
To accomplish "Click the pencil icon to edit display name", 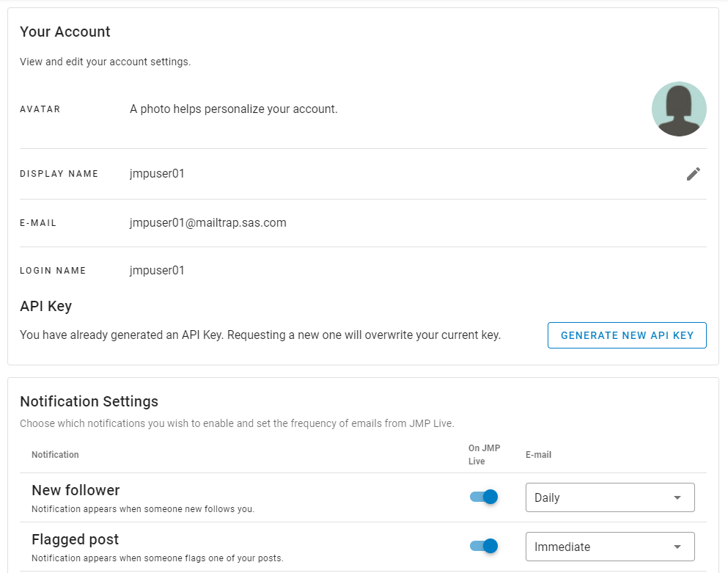I will pos(693,174).
